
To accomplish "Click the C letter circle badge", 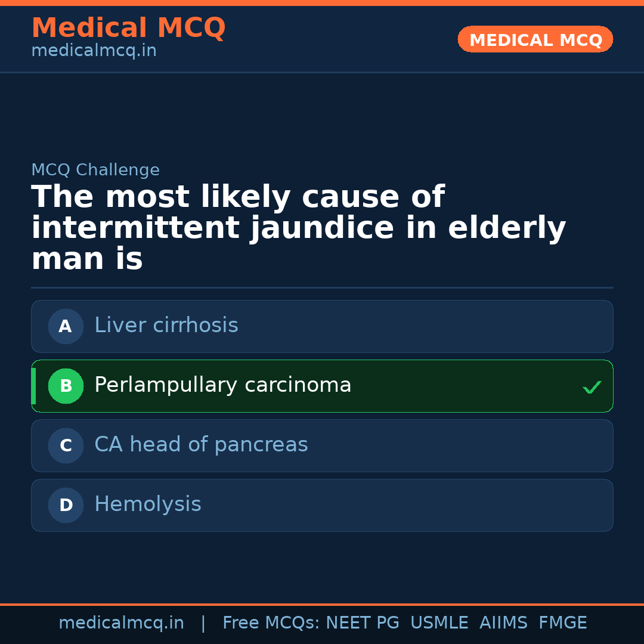I will pos(66,445).
